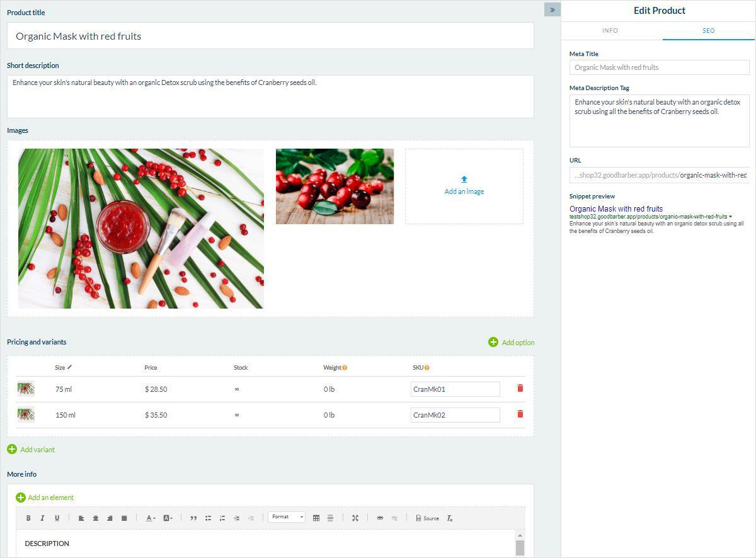Switch to the SEO tab
Screen dimensions: 756x558
click(708, 31)
